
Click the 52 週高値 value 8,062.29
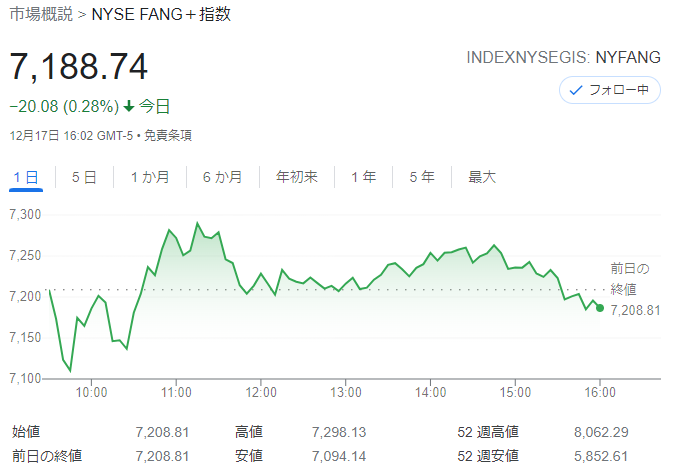(x=601, y=432)
